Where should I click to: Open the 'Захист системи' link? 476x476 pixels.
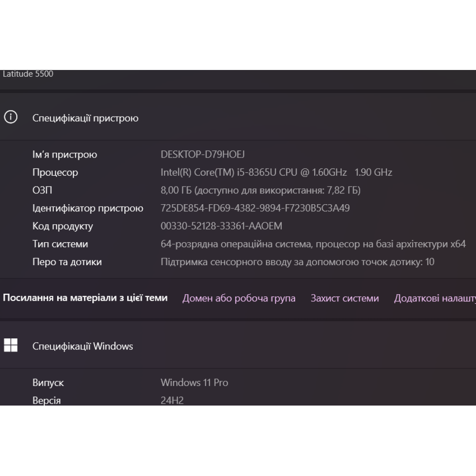click(x=345, y=298)
